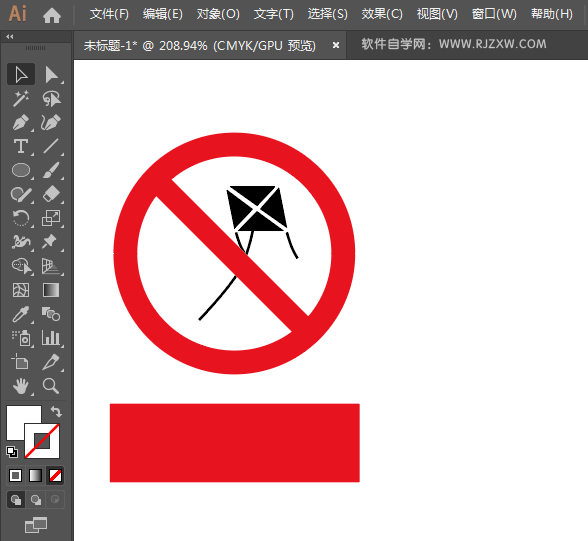Image resolution: width=588 pixels, height=541 pixels.
Task: Choose the Eyedropper tool
Action: (x=21, y=314)
